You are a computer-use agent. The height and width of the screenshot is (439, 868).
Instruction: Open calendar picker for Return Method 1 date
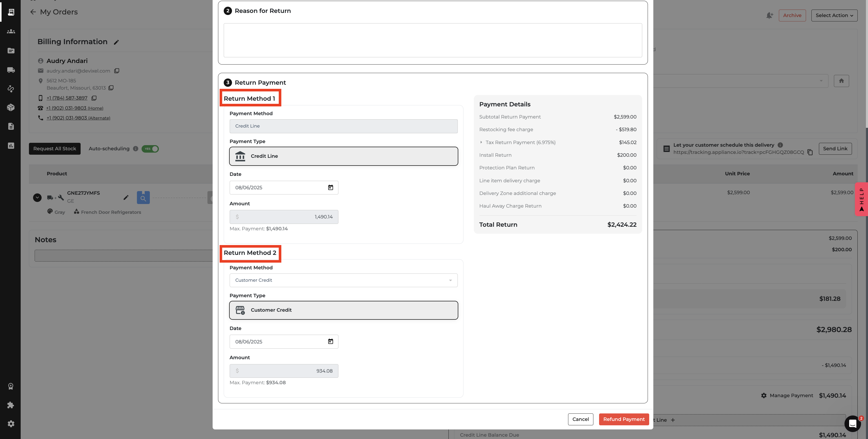coord(331,187)
